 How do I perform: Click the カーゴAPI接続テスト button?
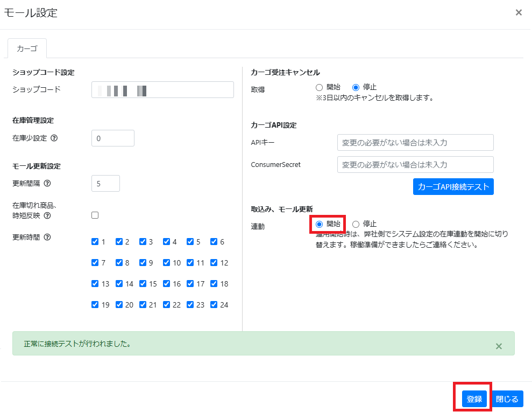453,186
